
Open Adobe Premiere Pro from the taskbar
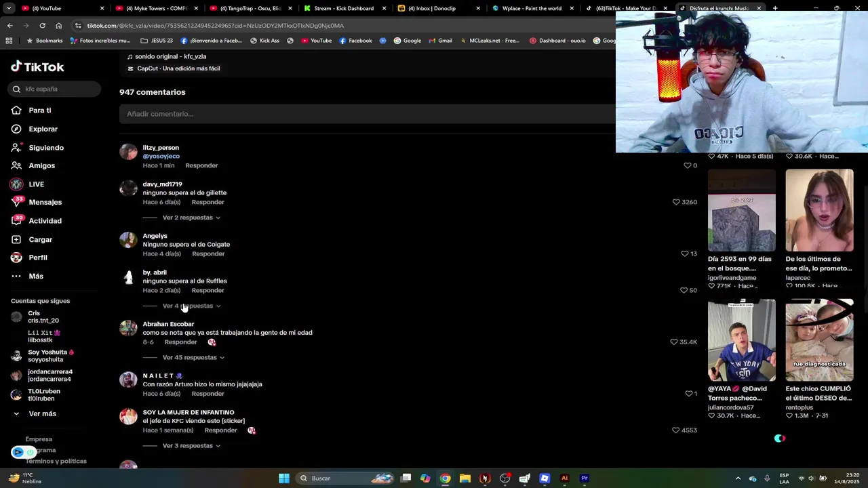click(x=584, y=479)
